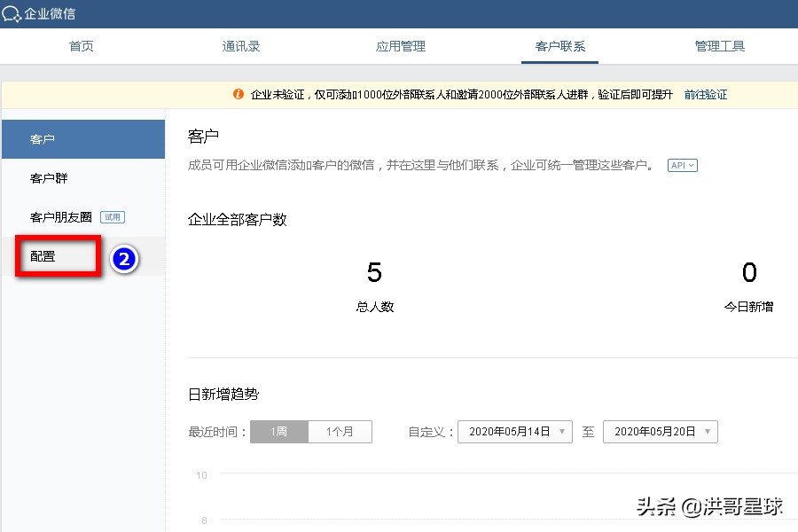Click the 企业微信 logo icon

tap(14, 13)
